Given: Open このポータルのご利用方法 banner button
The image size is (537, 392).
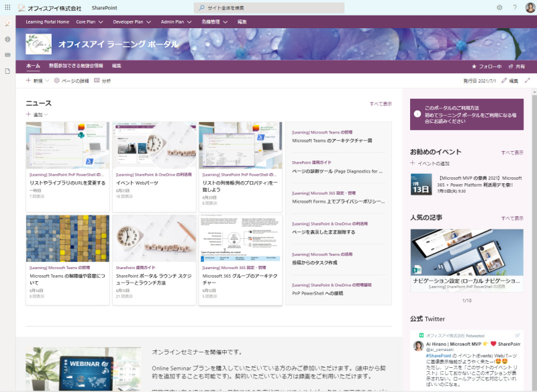Looking at the screenshot, I should [467, 114].
